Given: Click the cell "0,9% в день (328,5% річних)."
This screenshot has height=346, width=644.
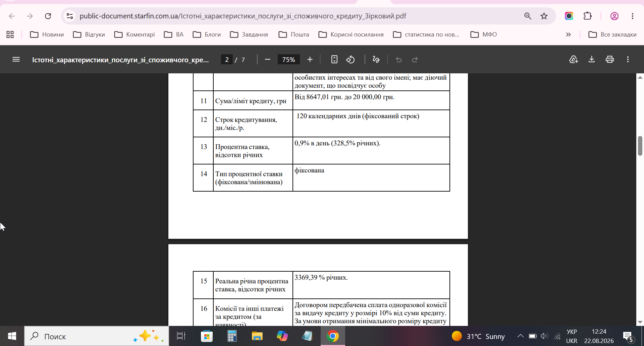Looking at the screenshot, I should click(371, 150).
